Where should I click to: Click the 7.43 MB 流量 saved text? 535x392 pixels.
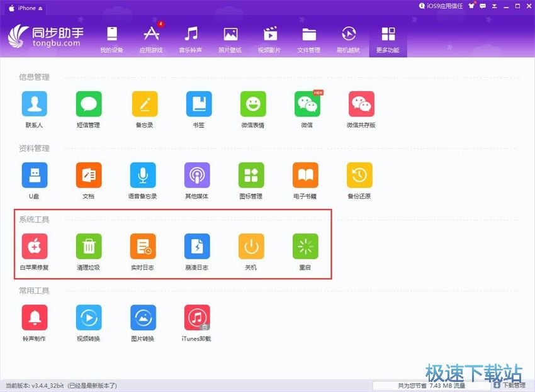[x=432, y=386]
